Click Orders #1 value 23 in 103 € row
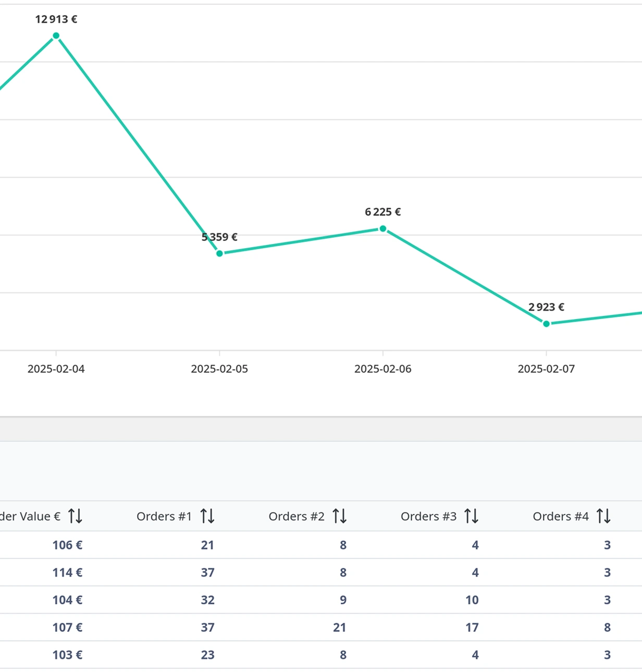 coord(207,655)
